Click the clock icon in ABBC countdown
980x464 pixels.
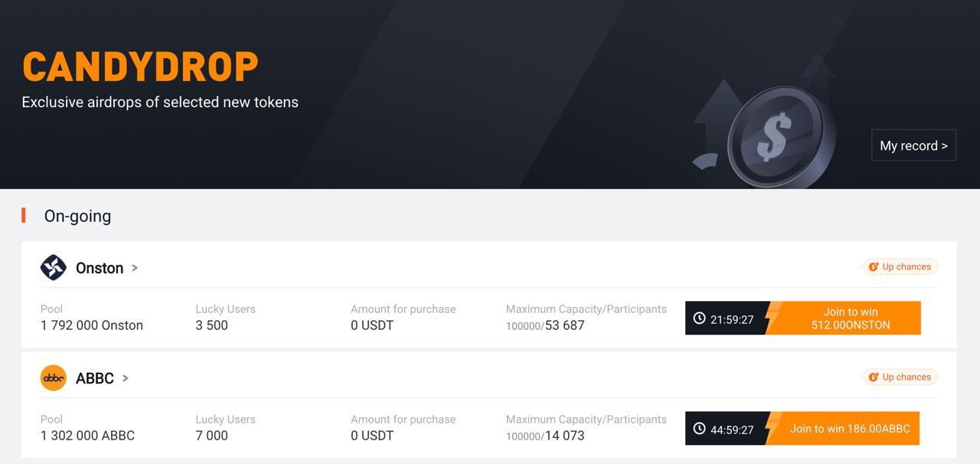[699, 429]
